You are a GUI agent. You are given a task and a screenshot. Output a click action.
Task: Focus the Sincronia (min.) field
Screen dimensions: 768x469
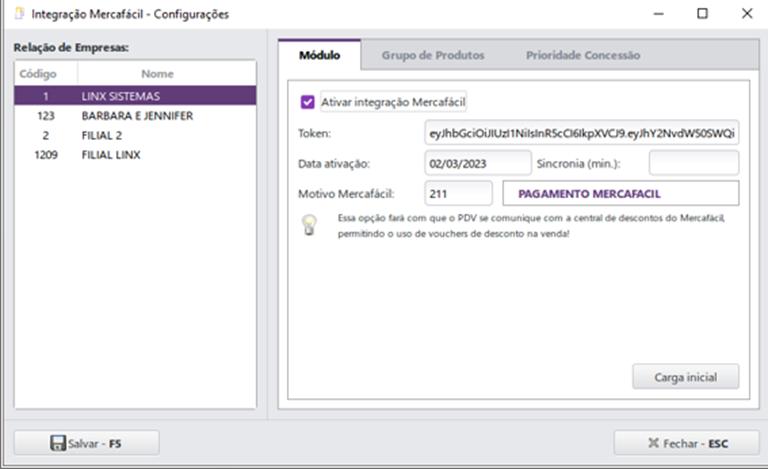click(693, 163)
